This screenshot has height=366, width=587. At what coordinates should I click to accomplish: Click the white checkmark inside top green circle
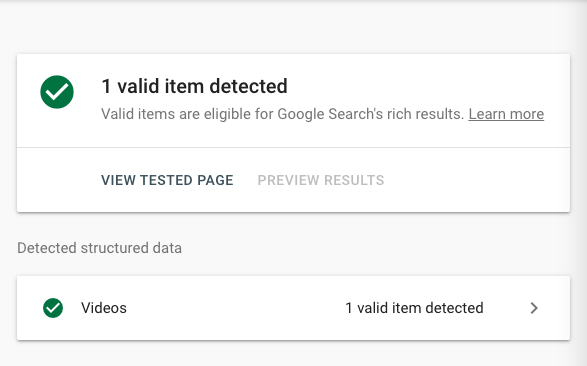(57, 92)
